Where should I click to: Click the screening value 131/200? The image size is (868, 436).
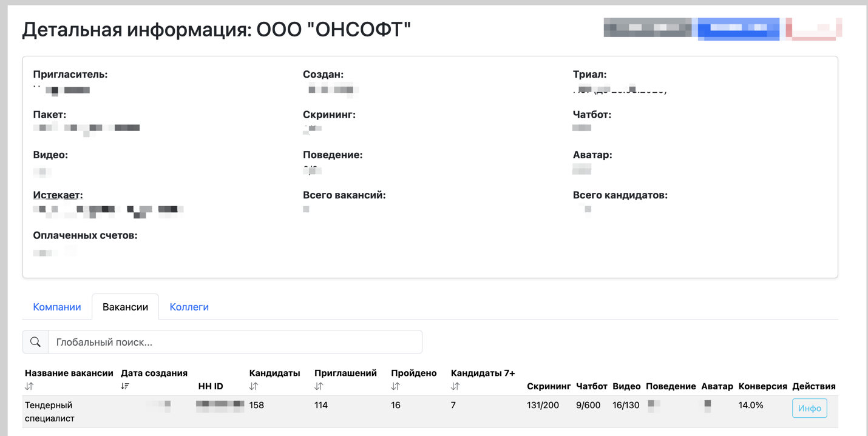pos(543,405)
